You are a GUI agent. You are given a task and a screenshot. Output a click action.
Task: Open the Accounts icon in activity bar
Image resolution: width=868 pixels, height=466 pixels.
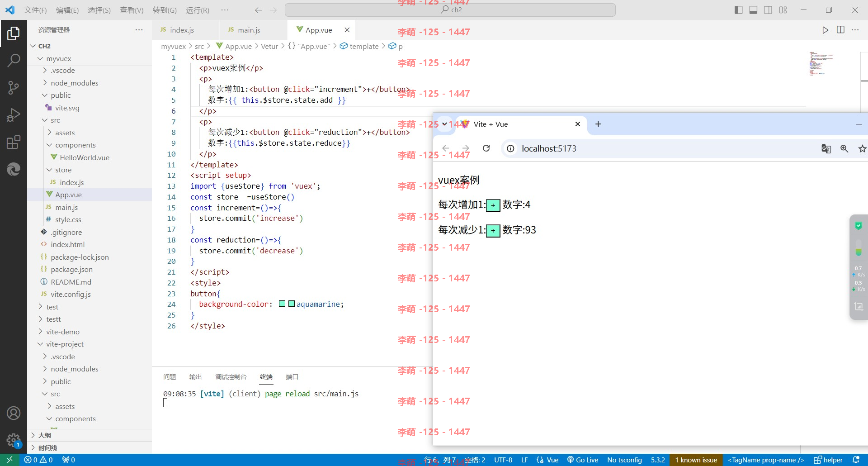pyautogui.click(x=14, y=413)
